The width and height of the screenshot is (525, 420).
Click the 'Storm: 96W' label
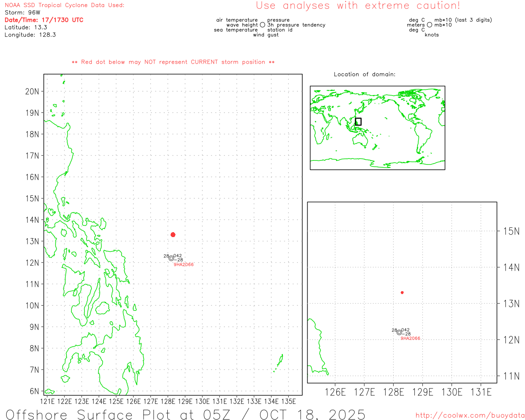click(23, 12)
